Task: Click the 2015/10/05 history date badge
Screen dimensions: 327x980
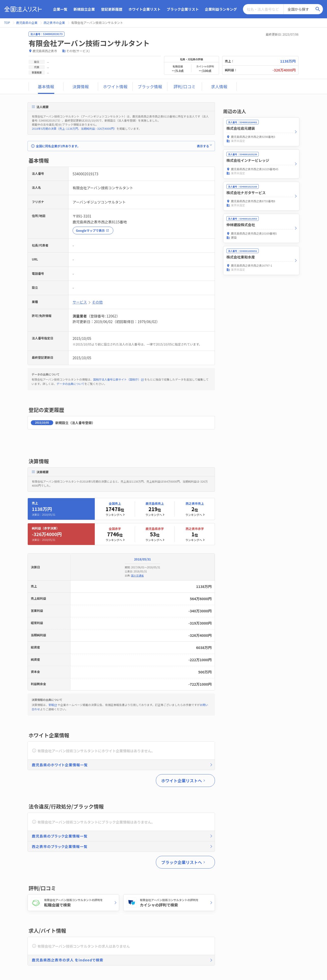Action: point(42,423)
